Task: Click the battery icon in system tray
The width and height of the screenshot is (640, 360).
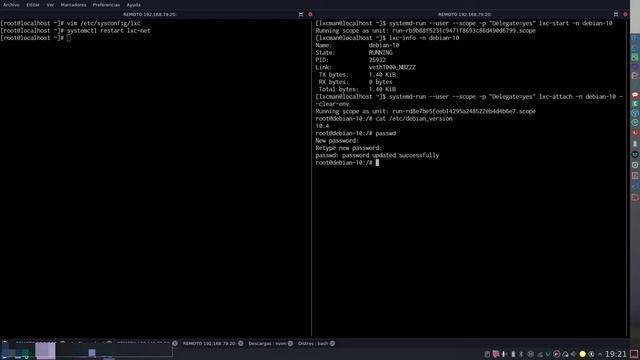Action: tap(513, 354)
